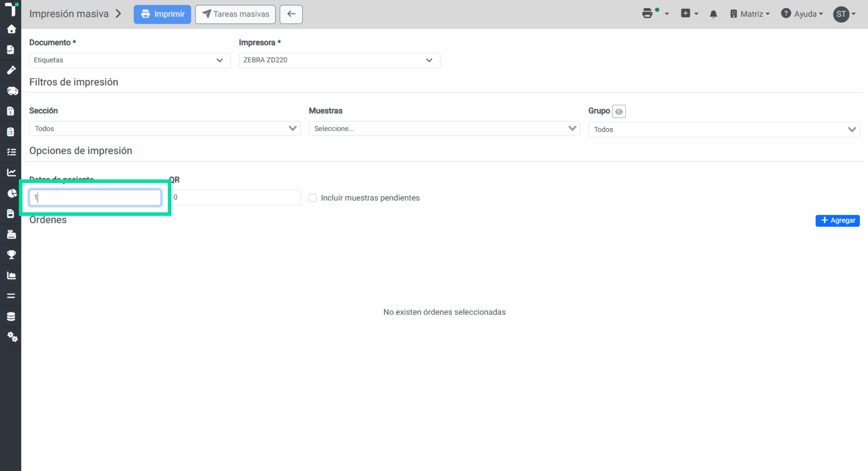Click the floppy disk save icon in the sidebar
This screenshot has width=868, height=471.
coord(11,214)
